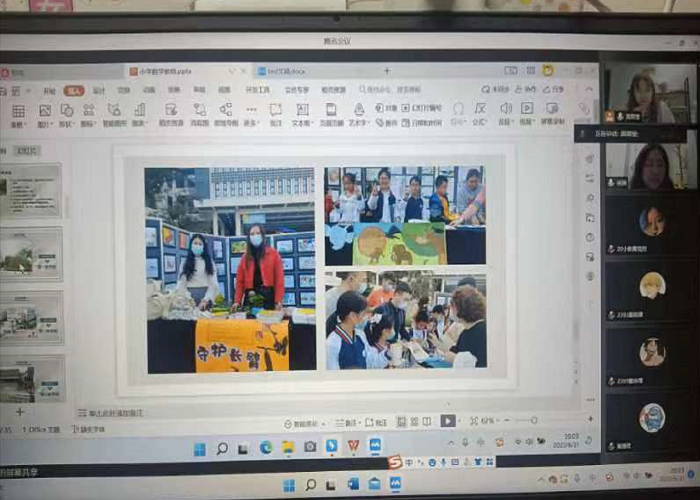Start slideshow with the play button

(x=447, y=421)
